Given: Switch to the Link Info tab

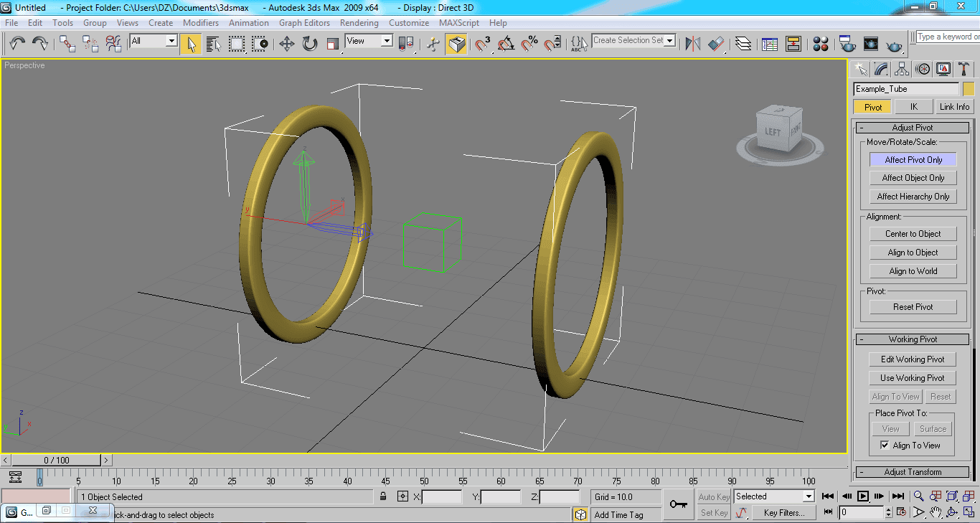Looking at the screenshot, I should (x=955, y=107).
